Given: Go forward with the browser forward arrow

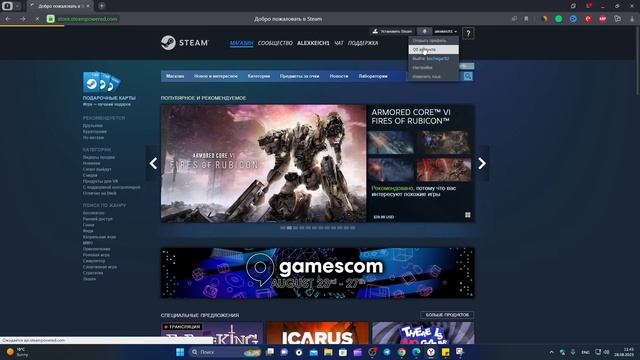Looking at the screenshot, I should pyautogui.click(x=22, y=19).
